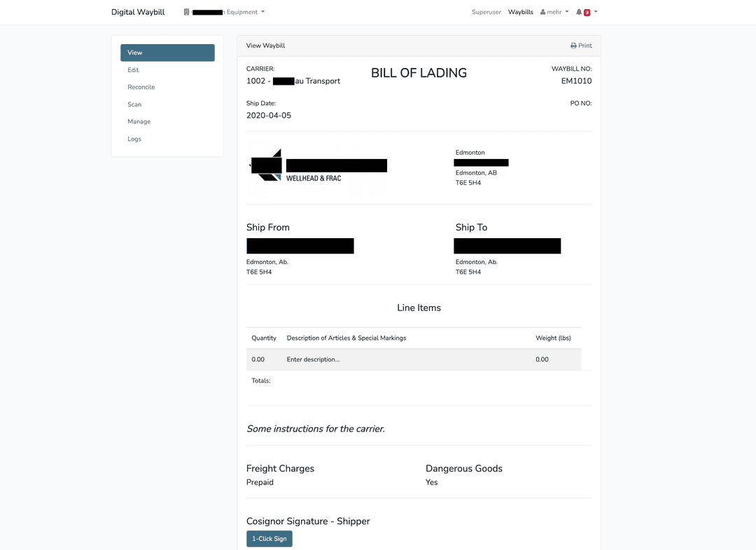Screen dimensions: 756x550
Task: Click the 'Edmonton, AB' company address line
Action: click(x=476, y=173)
